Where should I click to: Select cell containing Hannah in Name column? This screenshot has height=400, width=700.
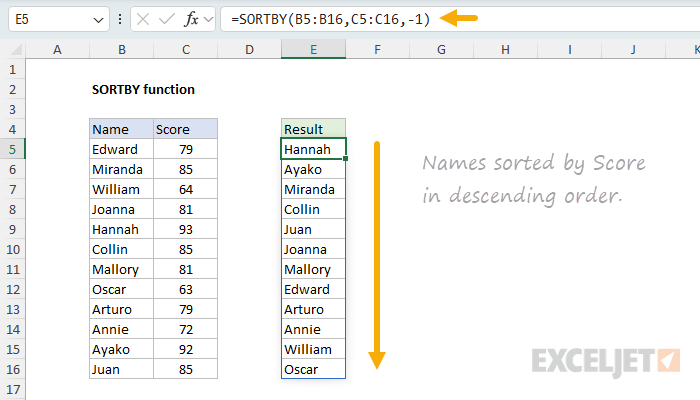point(121,229)
